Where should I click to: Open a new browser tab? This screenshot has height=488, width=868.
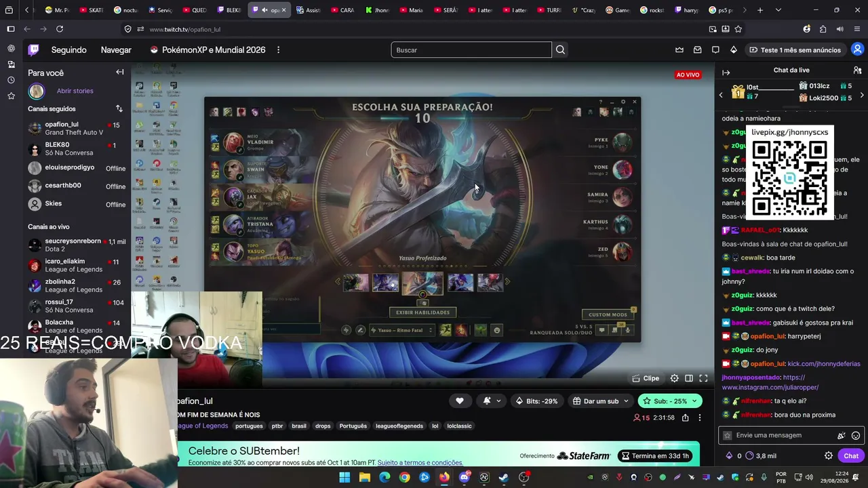coord(760,10)
